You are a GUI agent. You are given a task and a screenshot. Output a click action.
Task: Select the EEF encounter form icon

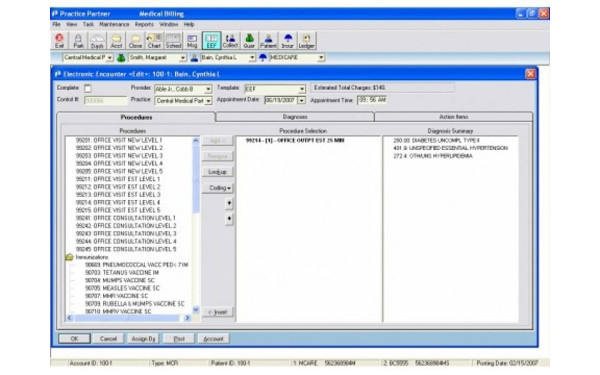211,41
